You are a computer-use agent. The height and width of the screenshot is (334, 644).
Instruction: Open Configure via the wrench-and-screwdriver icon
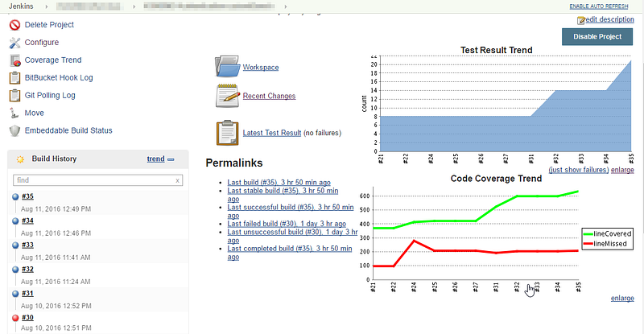pyautogui.click(x=14, y=43)
